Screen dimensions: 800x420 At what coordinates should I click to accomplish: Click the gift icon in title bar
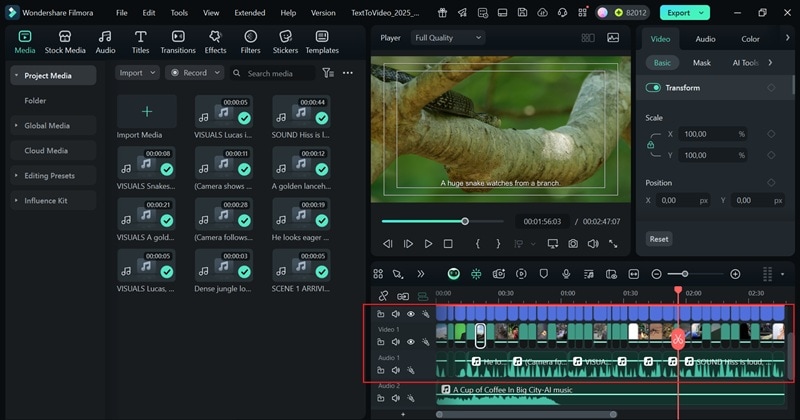[442, 13]
